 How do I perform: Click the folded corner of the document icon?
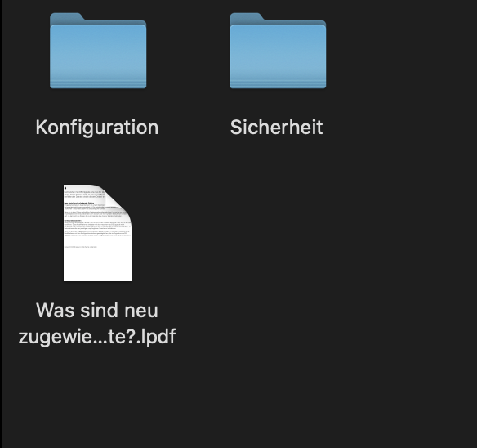(x=117, y=199)
